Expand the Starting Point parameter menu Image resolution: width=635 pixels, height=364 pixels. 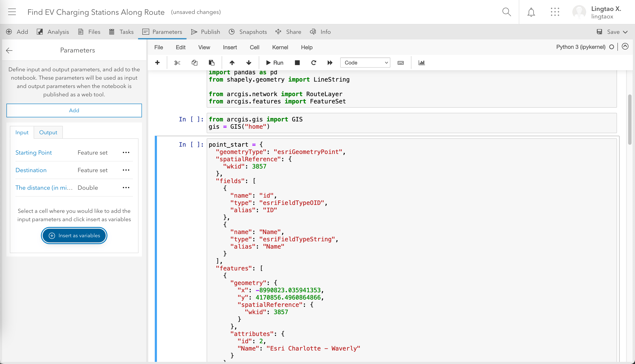tap(126, 152)
